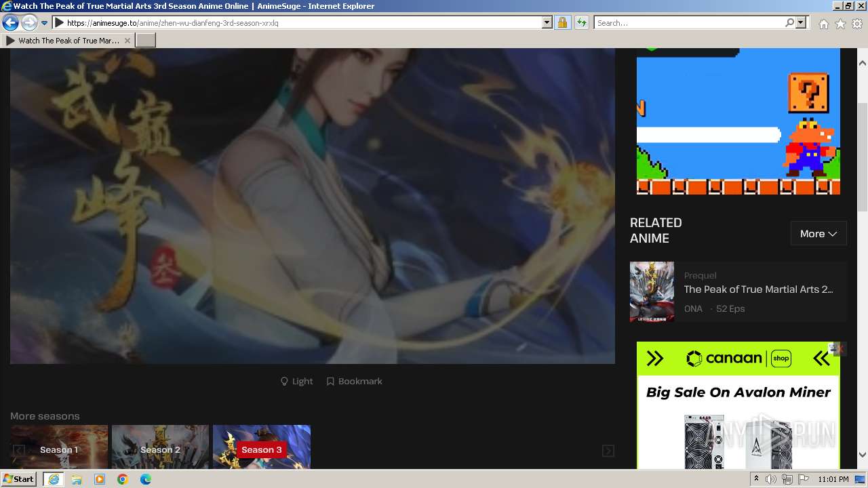868x488 pixels.
Task: Close the Watch The Peak tab
Action: (x=127, y=41)
